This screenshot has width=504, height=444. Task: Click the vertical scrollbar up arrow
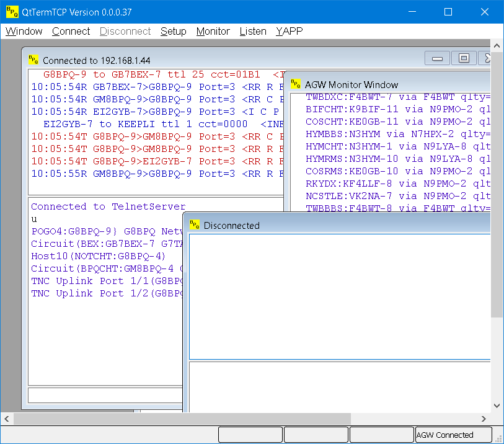(497, 46)
